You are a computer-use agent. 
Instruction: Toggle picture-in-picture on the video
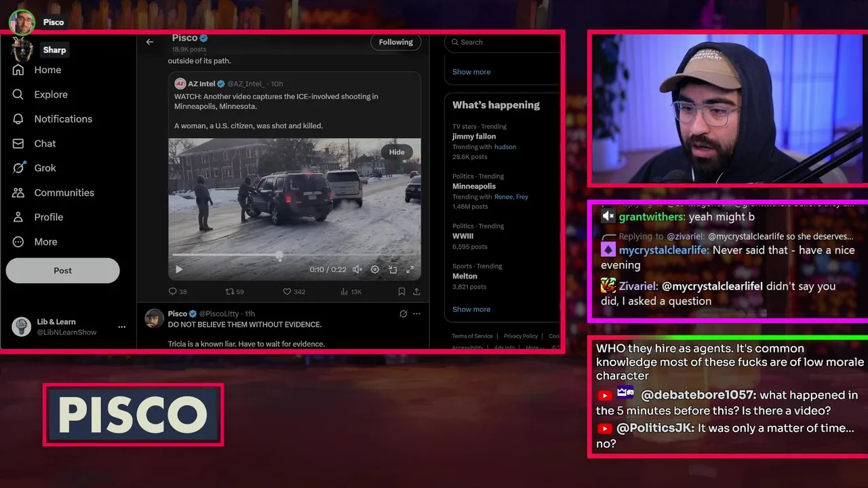click(x=393, y=269)
